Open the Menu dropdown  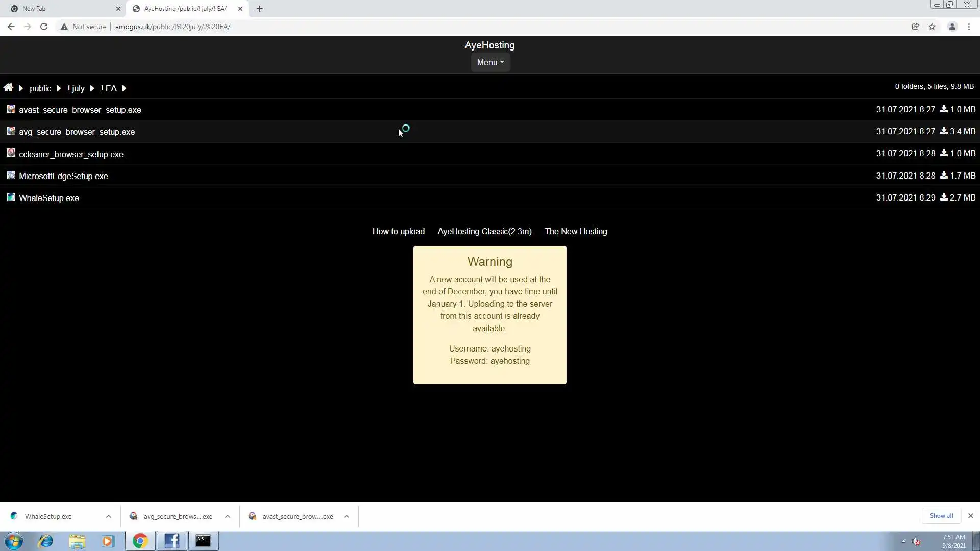pos(490,62)
